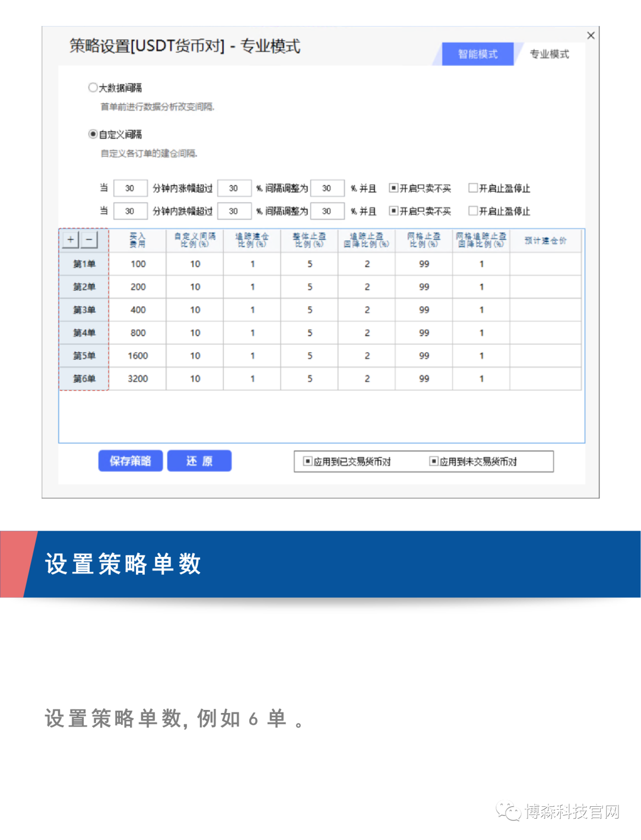Toggle 开启只卖不买 in the fall row
641x840 pixels.
(x=393, y=211)
